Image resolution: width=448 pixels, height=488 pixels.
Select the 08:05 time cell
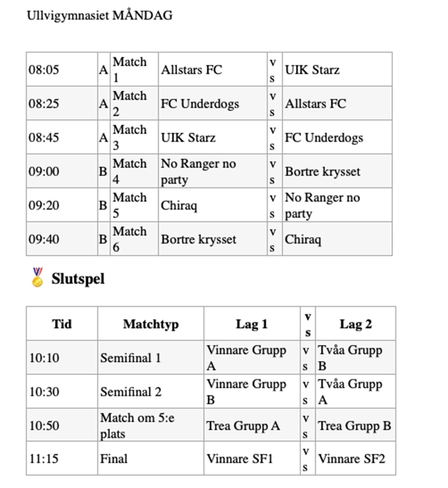pos(44,70)
